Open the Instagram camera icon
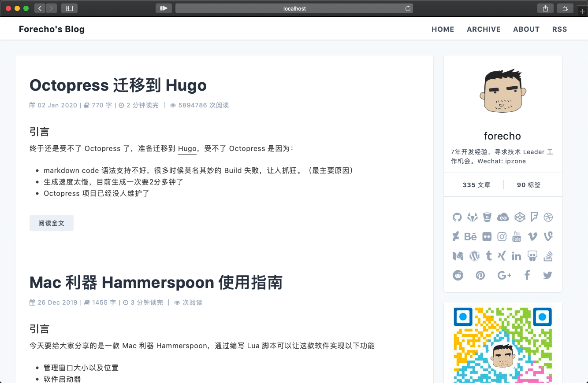The width and height of the screenshot is (588, 383). coord(502,236)
